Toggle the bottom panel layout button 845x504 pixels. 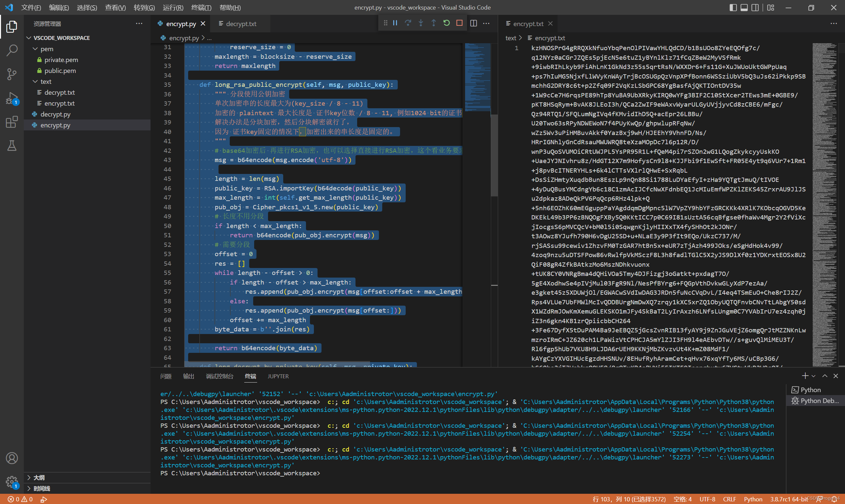click(744, 8)
